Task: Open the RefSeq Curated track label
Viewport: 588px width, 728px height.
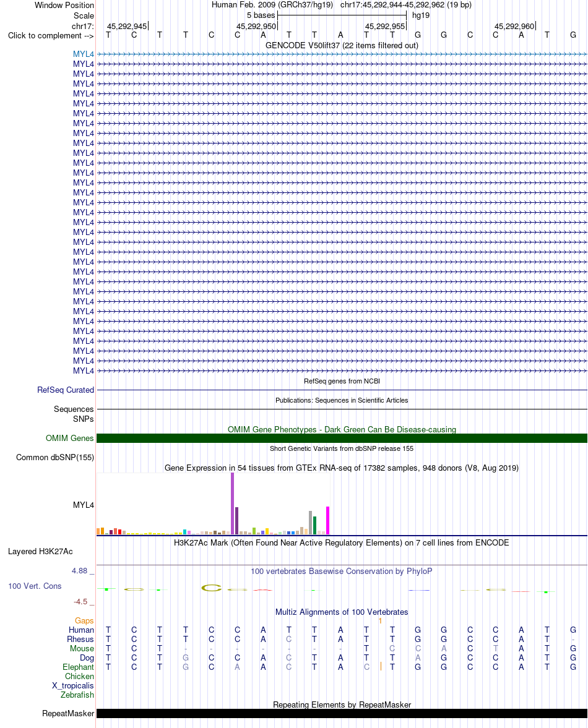Action: [66, 390]
